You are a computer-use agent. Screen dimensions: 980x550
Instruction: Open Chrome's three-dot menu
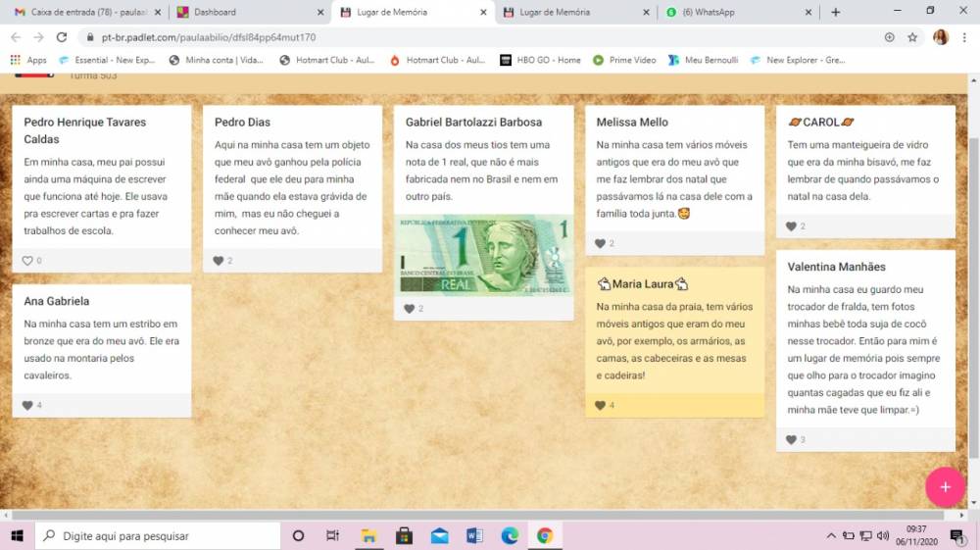click(964, 37)
